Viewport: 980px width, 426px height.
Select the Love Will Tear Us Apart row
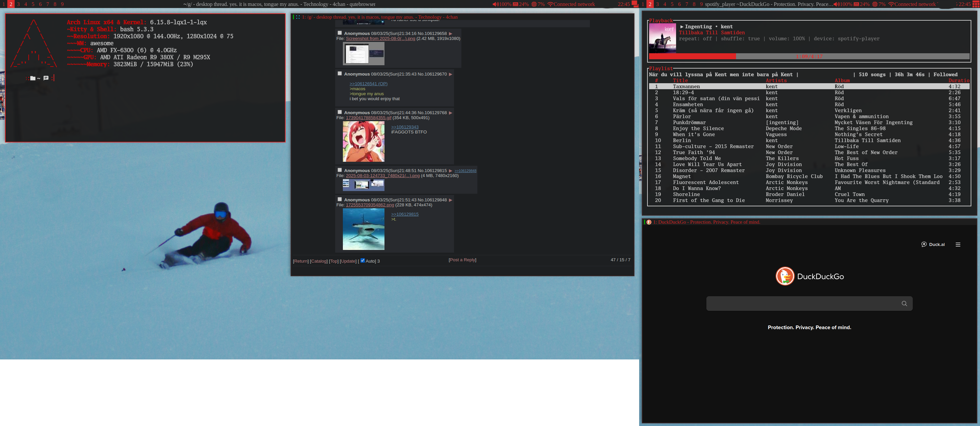[x=809, y=165]
